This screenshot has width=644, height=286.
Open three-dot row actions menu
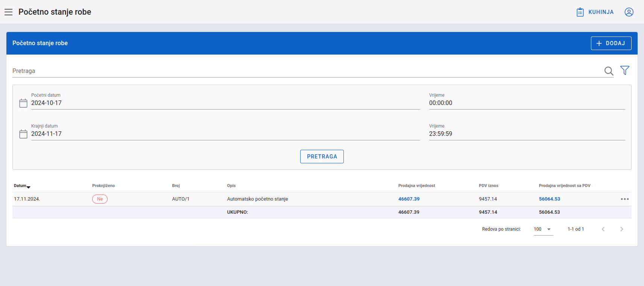click(x=625, y=199)
